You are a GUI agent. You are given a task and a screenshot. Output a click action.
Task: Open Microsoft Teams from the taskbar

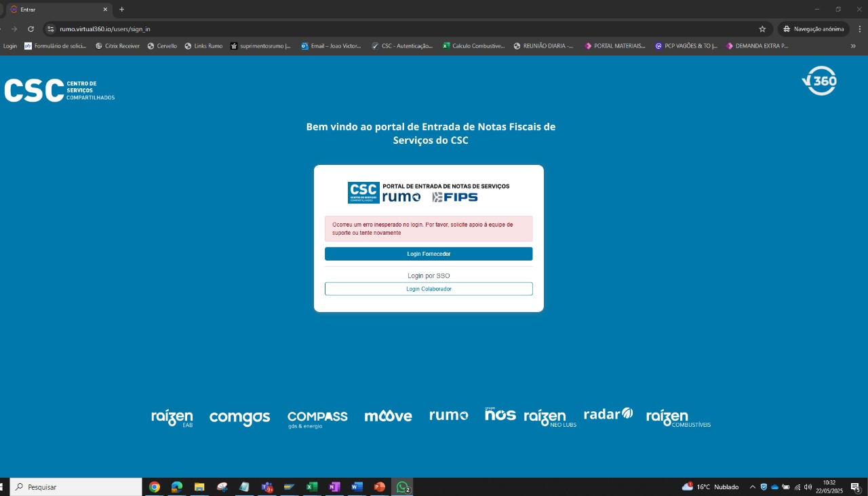point(267,487)
